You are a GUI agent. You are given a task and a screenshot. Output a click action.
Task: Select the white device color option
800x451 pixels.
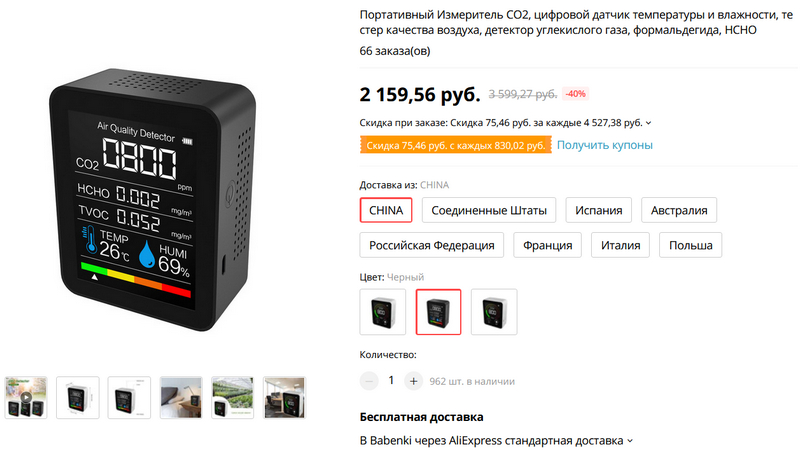pyautogui.click(x=383, y=312)
